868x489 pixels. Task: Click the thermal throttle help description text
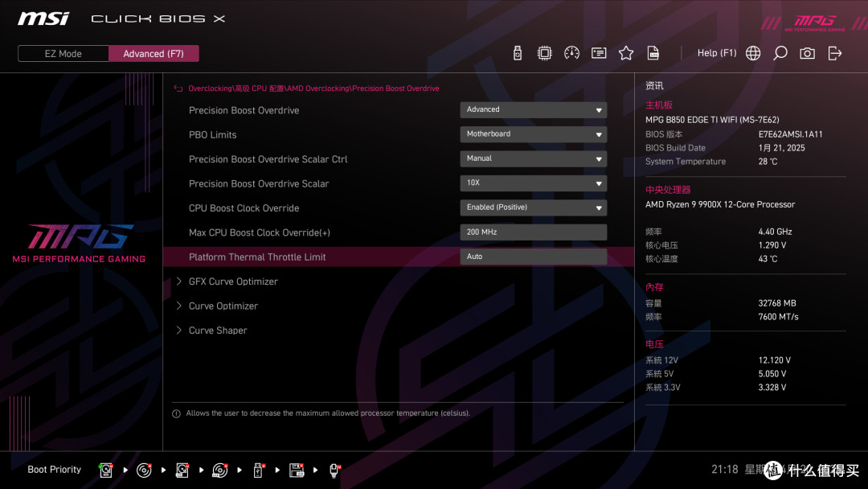(328, 413)
